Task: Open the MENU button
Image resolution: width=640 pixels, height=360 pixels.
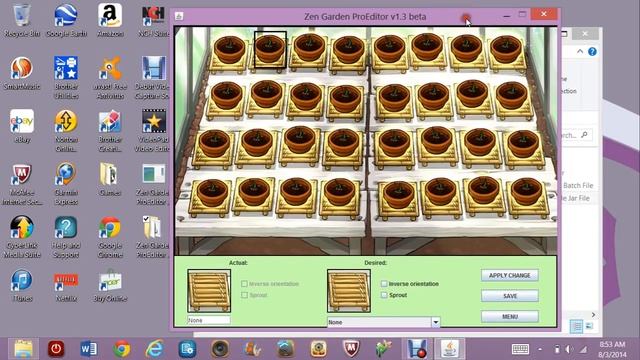Action: (x=509, y=316)
